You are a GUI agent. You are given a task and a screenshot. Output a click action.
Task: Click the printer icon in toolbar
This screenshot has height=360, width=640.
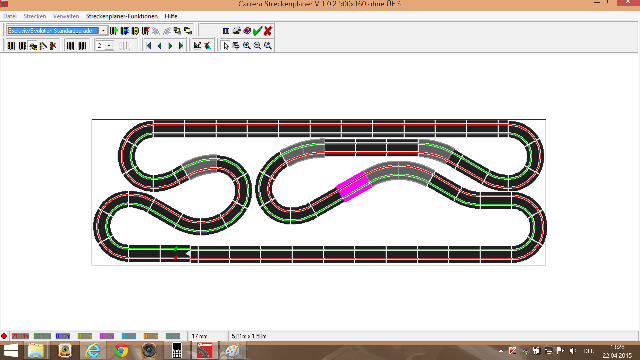(x=236, y=31)
